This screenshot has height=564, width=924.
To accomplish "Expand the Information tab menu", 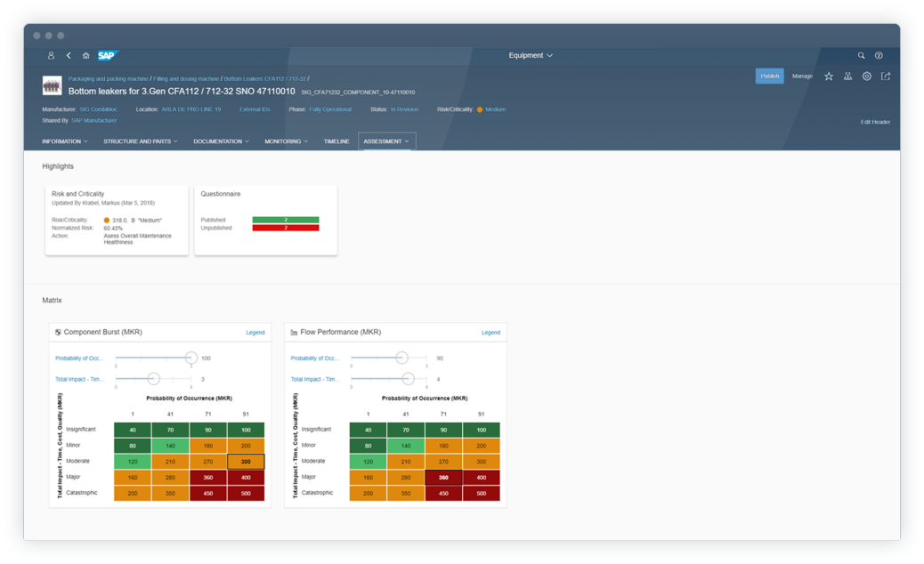I will [64, 141].
